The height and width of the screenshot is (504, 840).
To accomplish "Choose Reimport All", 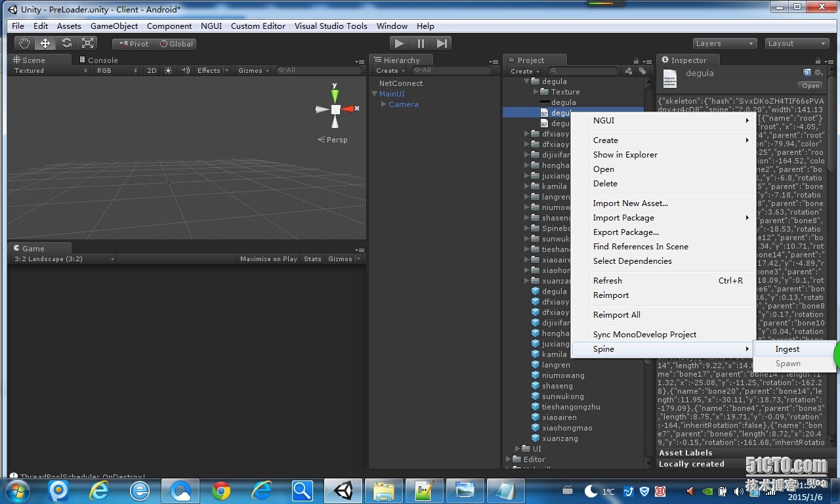I will pyautogui.click(x=663, y=315).
